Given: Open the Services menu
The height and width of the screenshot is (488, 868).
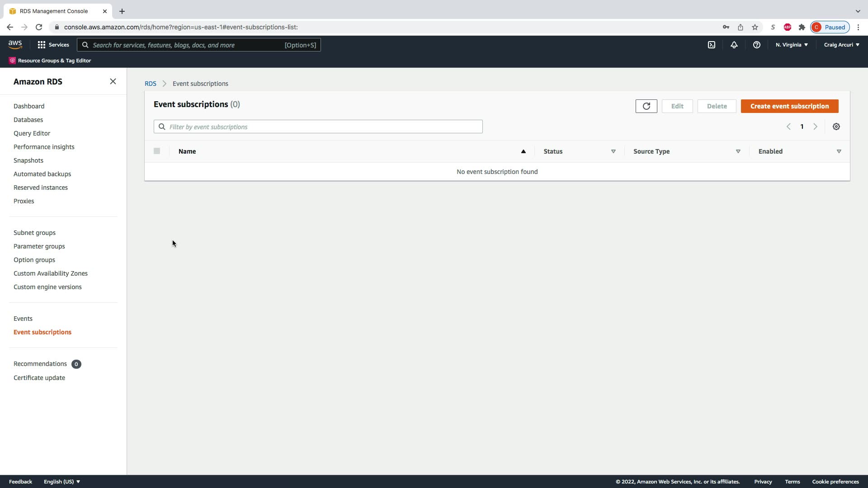Looking at the screenshot, I should point(53,45).
